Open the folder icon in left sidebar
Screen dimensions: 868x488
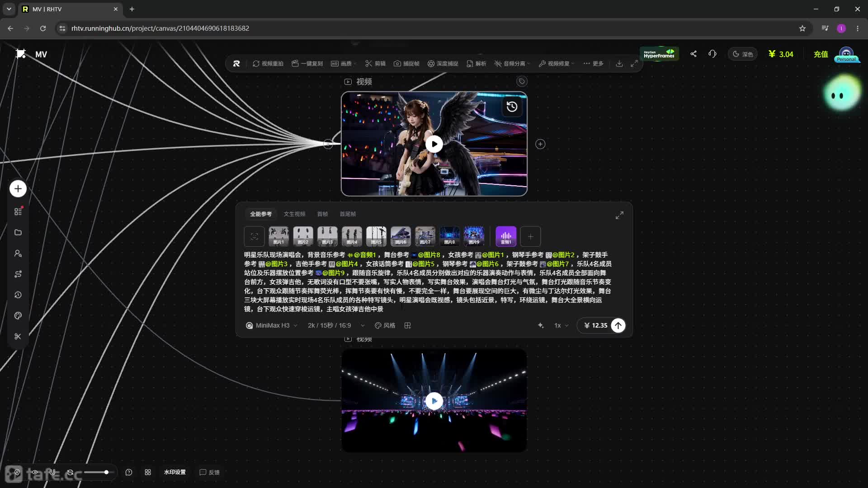18,232
